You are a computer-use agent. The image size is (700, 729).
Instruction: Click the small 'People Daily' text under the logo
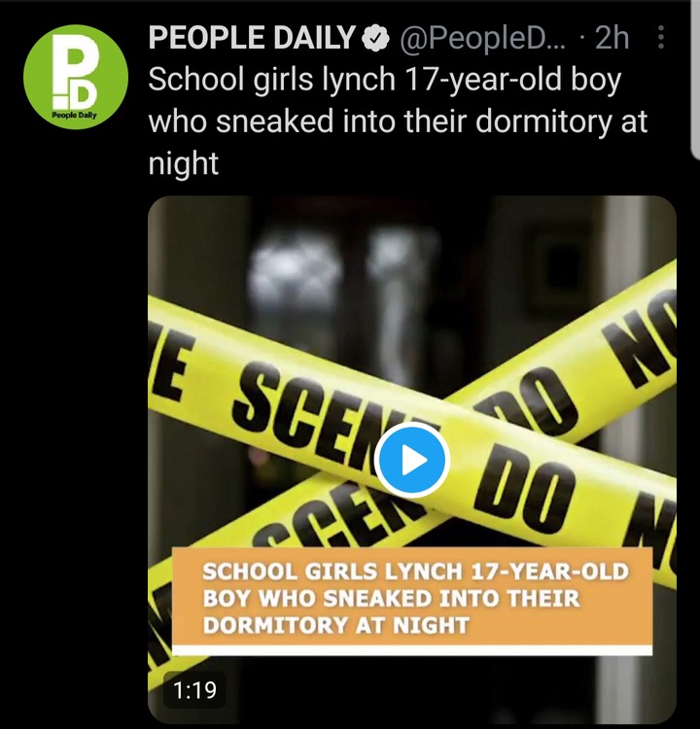click(x=75, y=116)
